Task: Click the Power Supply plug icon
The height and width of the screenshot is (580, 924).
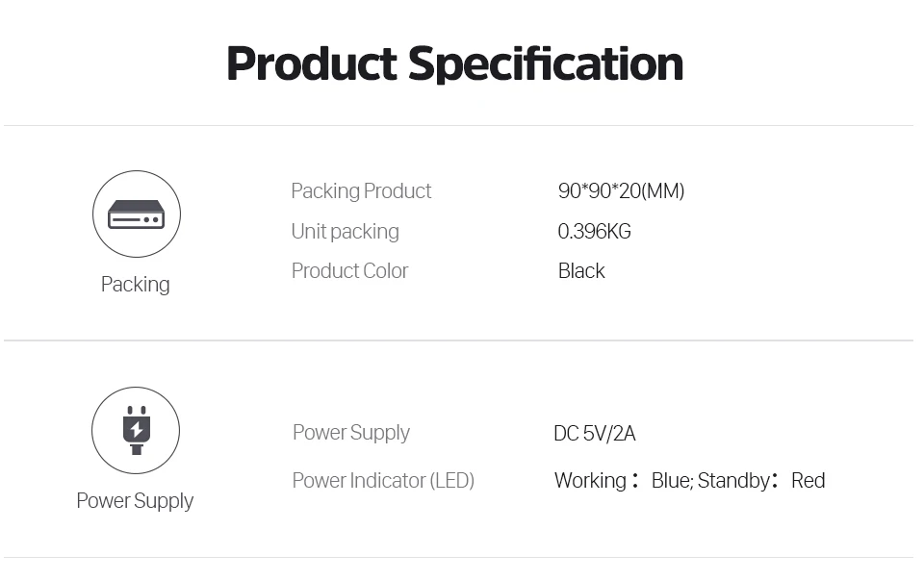Action: [x=136, y=430]
